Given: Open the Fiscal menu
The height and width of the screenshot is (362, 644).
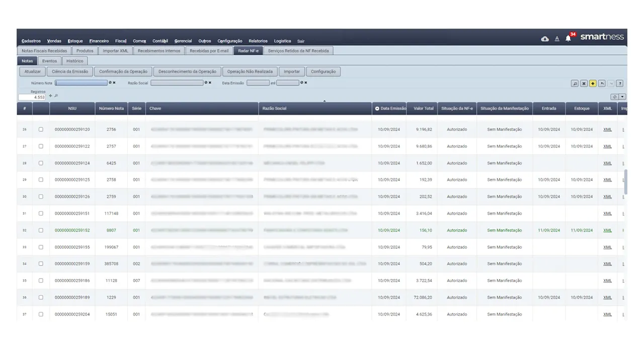Looking at the screenshot, I should [121, 41].
